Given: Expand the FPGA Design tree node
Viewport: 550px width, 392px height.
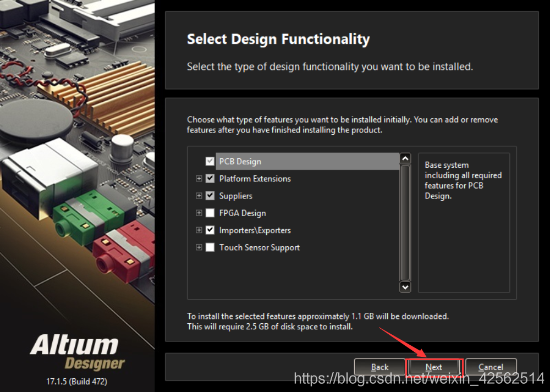Looking at the screenshot, I should [x=199, y=213].
